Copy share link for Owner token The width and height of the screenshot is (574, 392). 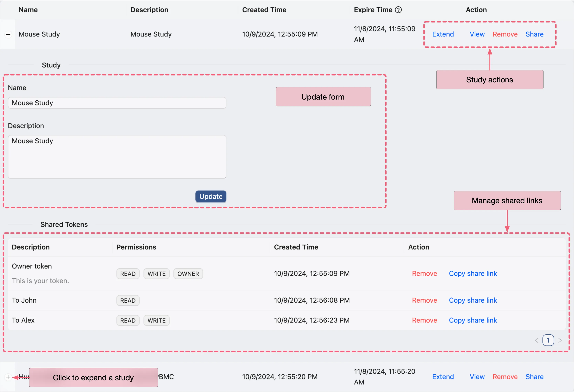(x=473, y=274)
